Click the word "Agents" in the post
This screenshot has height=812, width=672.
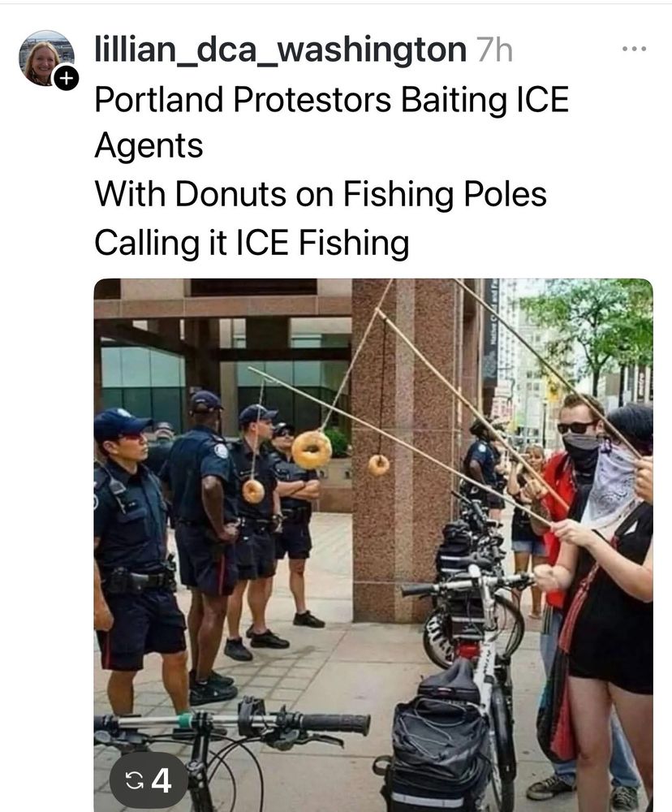(x=149, y=146)
